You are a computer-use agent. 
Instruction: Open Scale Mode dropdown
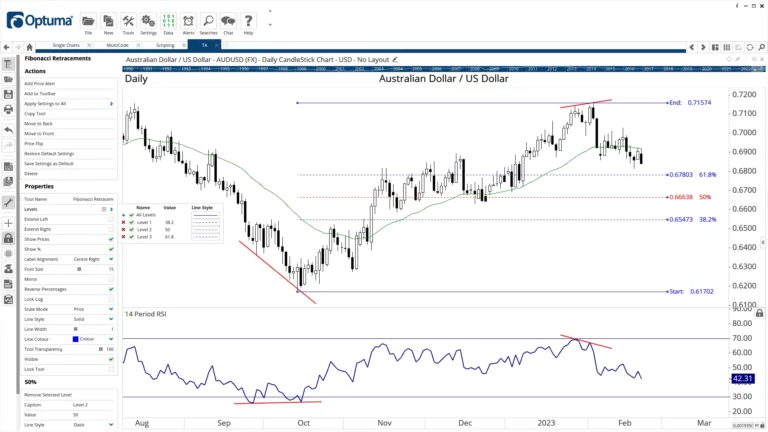coord(111,309)
